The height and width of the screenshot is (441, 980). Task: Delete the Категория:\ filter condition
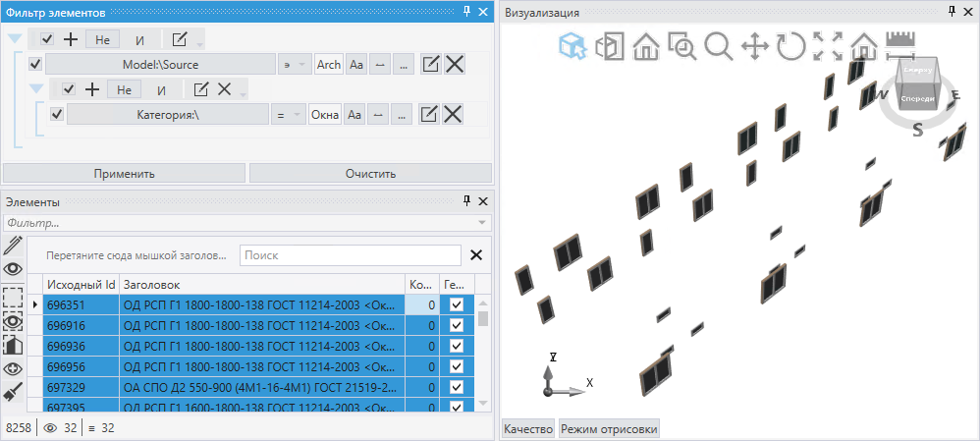pyautogui.click(x=453, y=115)
